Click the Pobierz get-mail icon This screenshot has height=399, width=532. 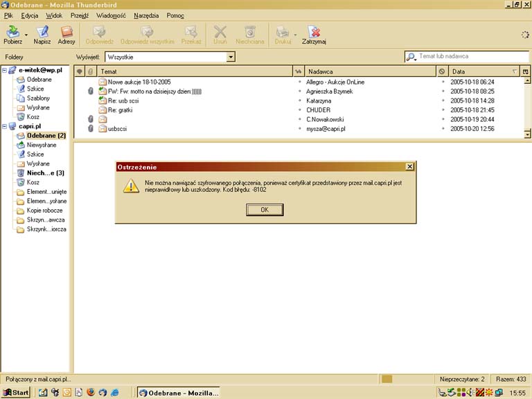point(13,32)
